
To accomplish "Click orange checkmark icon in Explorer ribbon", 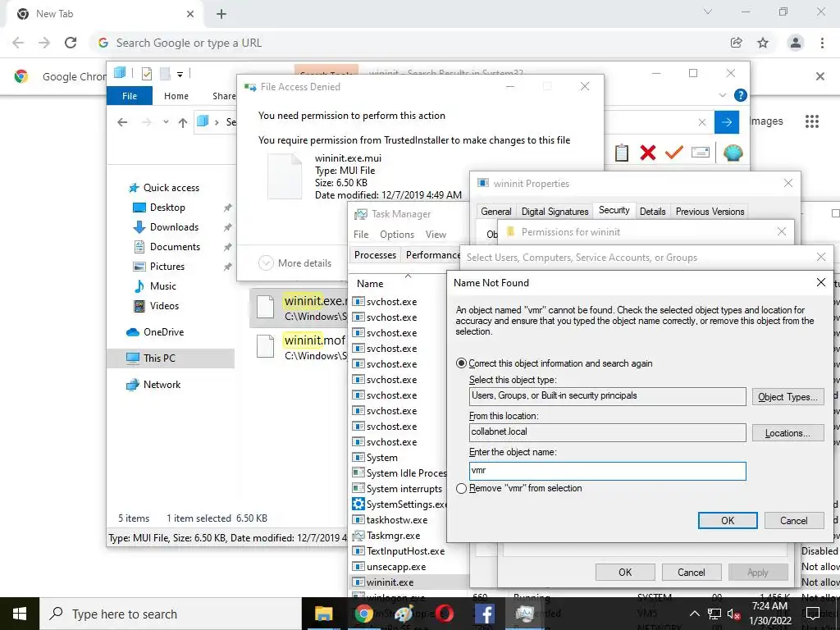I will pos(673,153).
